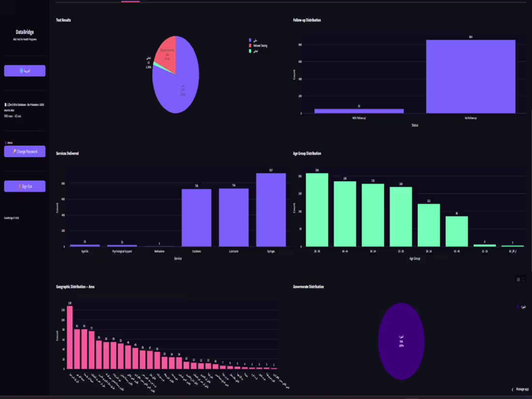The image size is (532, 399).
Task: Click the Governorate Distribution title
Action: (309, 287)
